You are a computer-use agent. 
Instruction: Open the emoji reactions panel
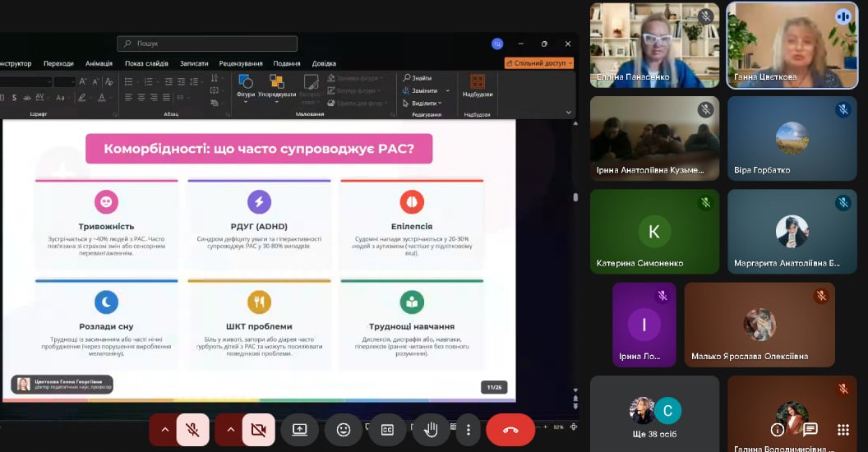click(x=343, y=429)
